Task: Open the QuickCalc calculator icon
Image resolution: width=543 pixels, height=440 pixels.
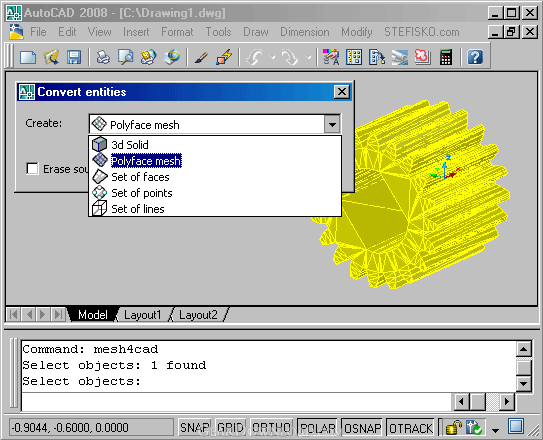Action: click(x=446, y=57)
